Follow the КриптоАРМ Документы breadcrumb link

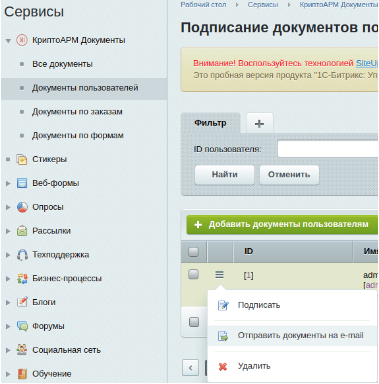[338, 5]
